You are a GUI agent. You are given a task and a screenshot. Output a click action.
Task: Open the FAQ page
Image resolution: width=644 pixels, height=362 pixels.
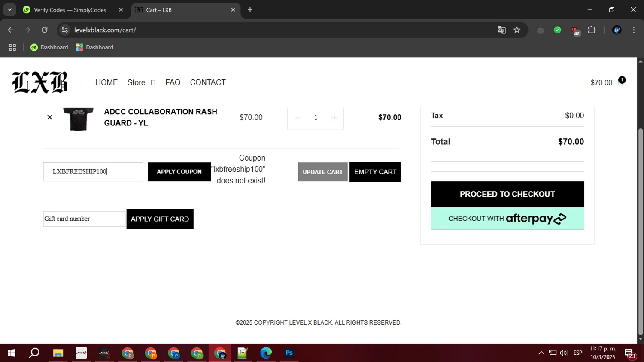coord(173,82)
